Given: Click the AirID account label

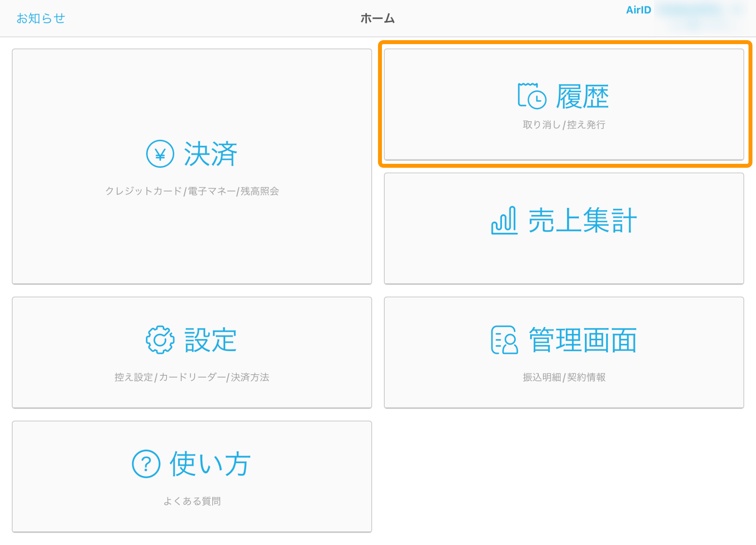Looking at the screenshot, I should click(x=638, y=10).
